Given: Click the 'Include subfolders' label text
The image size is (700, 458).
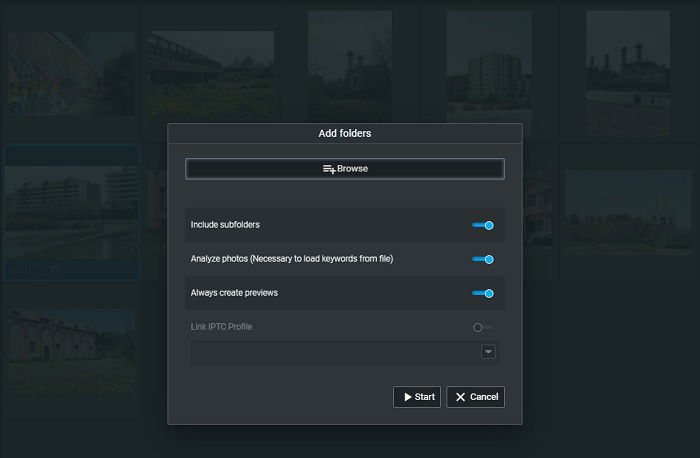Looking at the screenshot, I should [x=225, y=225].
